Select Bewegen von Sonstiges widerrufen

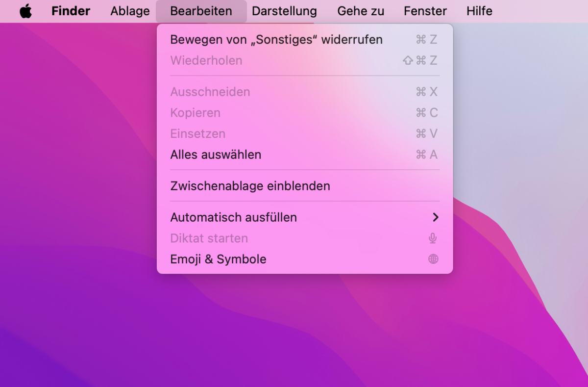pos(276,40)
